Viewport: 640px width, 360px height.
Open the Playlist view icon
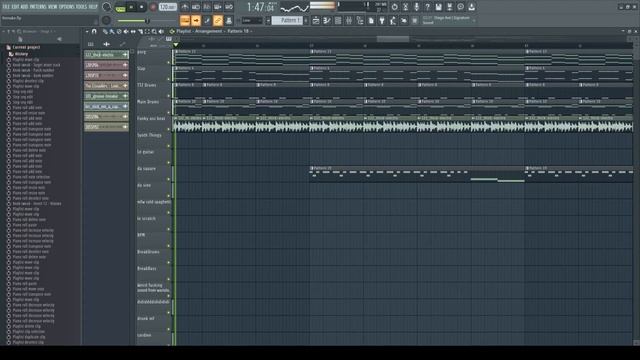pos(316,20)
